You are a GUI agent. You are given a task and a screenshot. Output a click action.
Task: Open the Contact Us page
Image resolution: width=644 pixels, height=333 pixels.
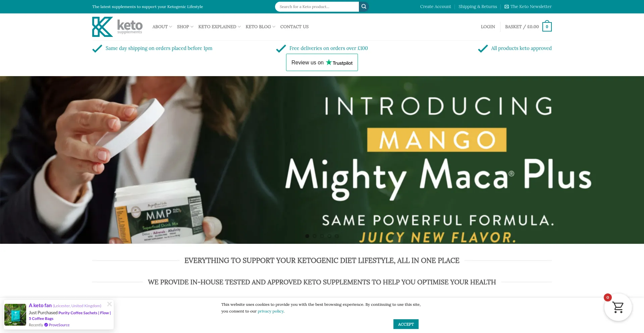click(x=294, y=27)
